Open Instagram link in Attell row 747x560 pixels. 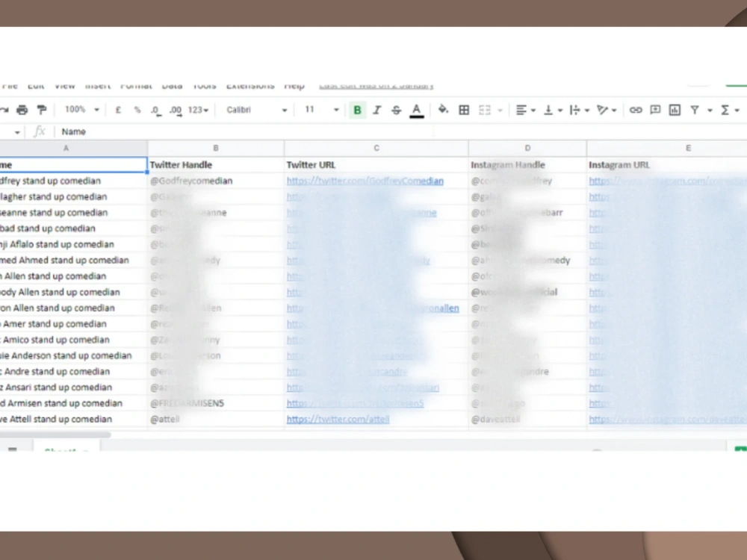pyautogui.click(x=667, y=420)
